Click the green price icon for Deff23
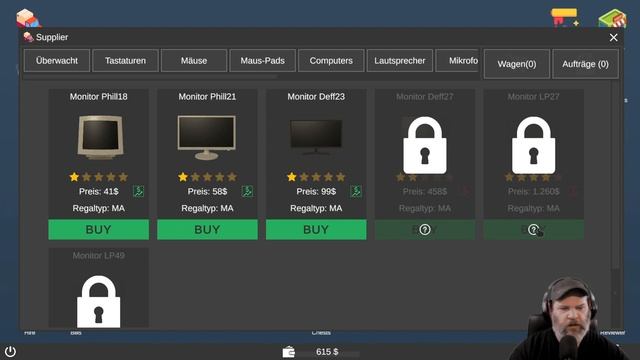 point(356,191)
